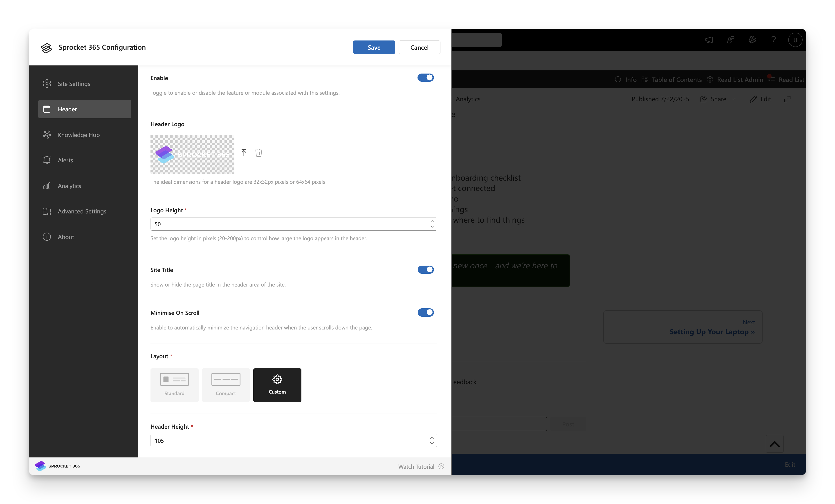
Task: Click the upload logo arrow icon
Action: pos(244,152)
